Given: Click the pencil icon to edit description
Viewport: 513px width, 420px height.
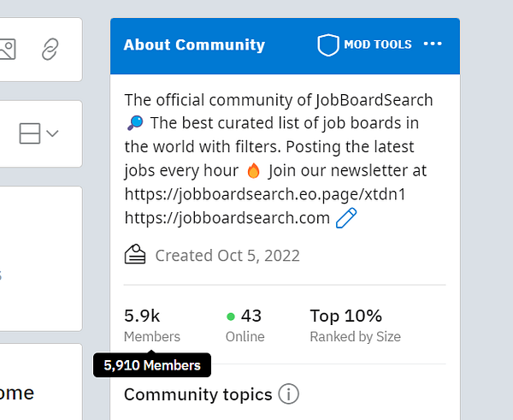Looking at the screenshot, I should (346, 218).
